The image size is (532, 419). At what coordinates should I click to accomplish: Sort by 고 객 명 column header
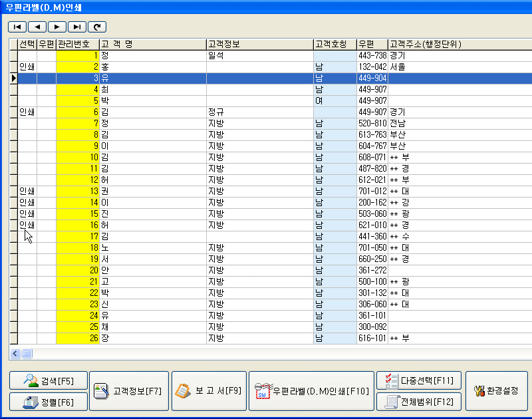pos(153,44)
